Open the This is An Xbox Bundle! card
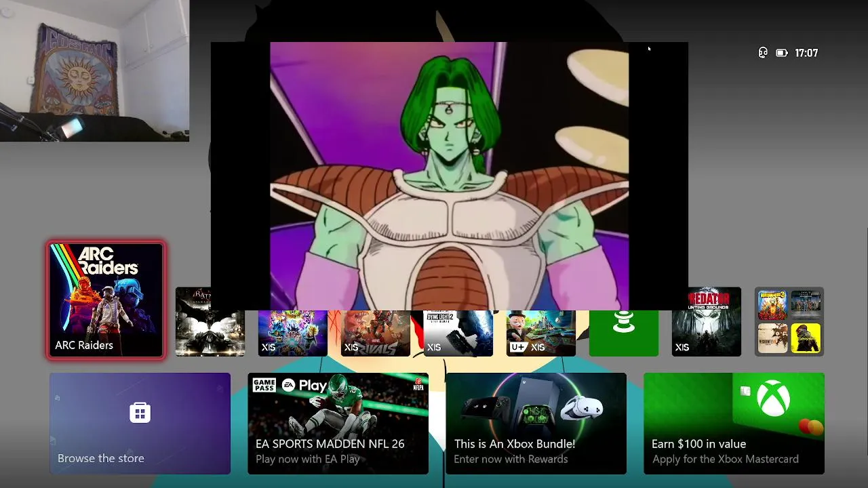Image resolution: width=868 pixels, height=488 pixels. pyautogui.click(x=536, y=424)
